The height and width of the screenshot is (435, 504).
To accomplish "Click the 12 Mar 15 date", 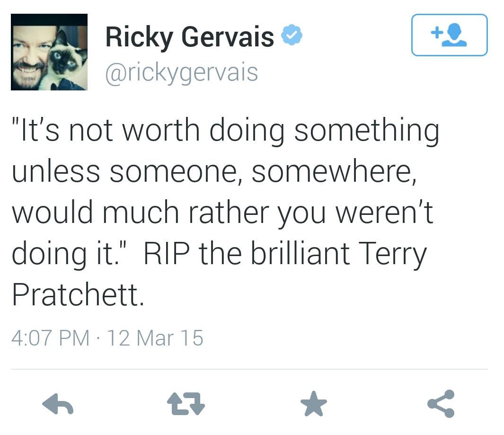I will (155, 338).
